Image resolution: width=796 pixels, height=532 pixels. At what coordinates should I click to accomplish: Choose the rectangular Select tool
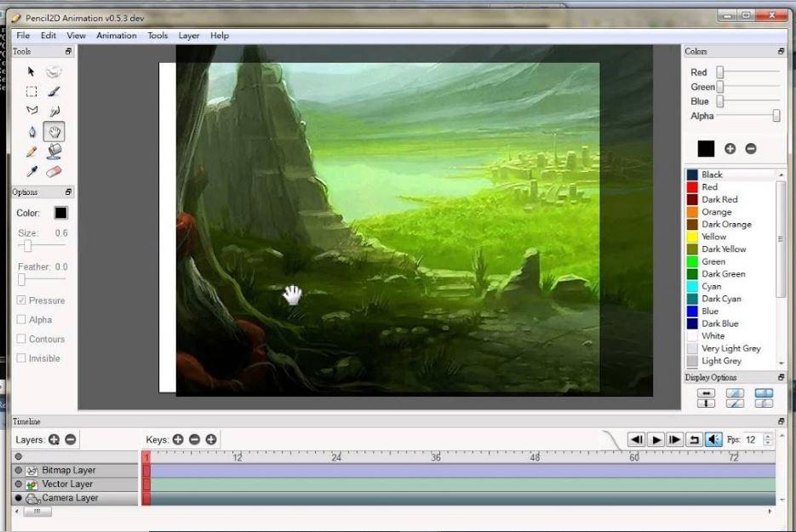click(31, 91)
